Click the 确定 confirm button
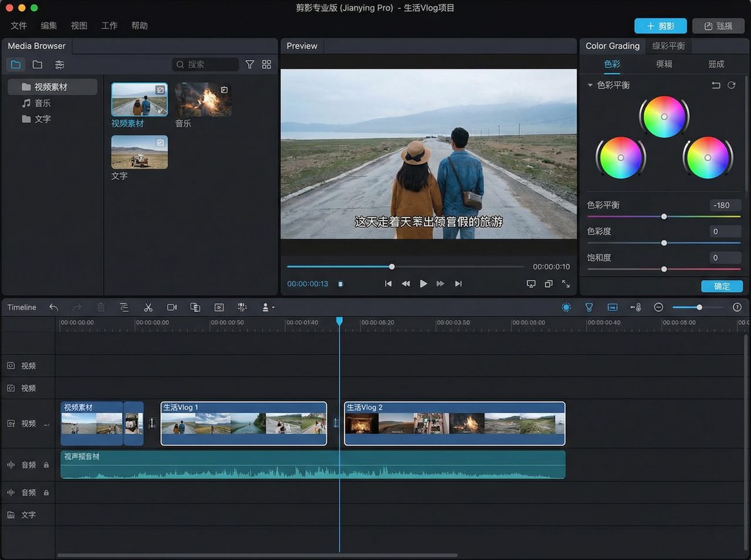751x560 pixels. (722, 286)
